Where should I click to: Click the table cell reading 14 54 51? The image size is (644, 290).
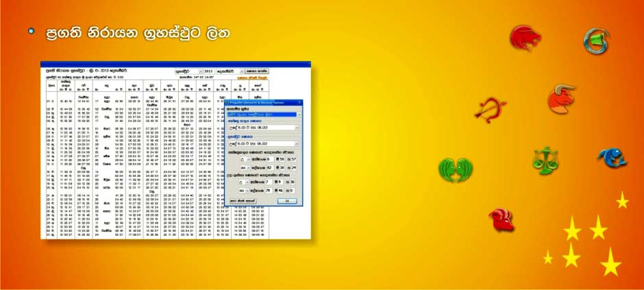[x=84, y=100]
